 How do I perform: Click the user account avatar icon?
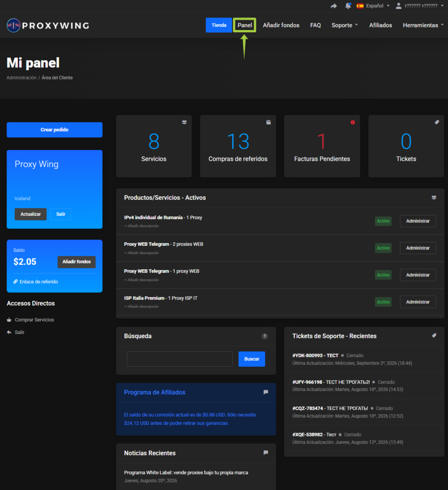point(399,6)
